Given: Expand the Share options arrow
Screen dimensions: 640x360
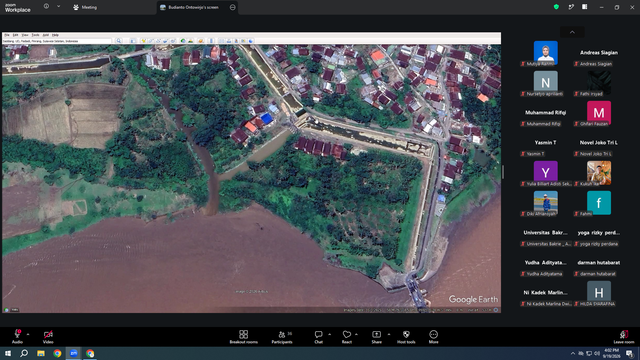Looking at the screenshot, I should pyautogui.click(x=389, y=334).
